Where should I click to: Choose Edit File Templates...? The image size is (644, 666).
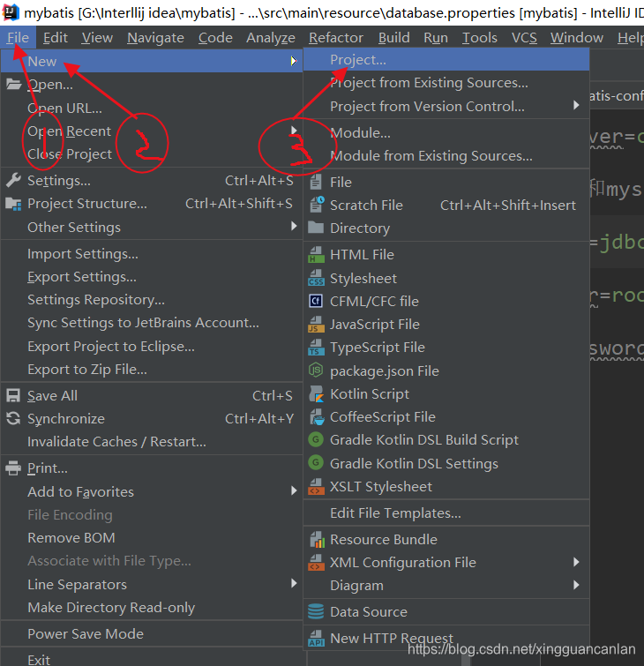[x=446, y=513]
